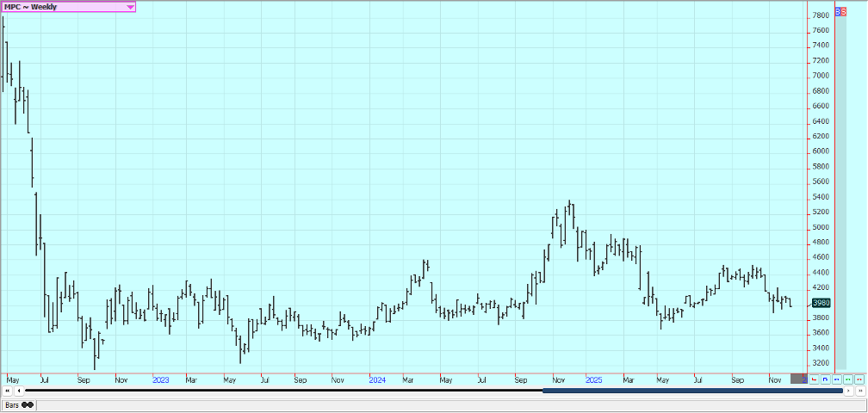Click the blue dash icon at bottom right

click(836, 379)
